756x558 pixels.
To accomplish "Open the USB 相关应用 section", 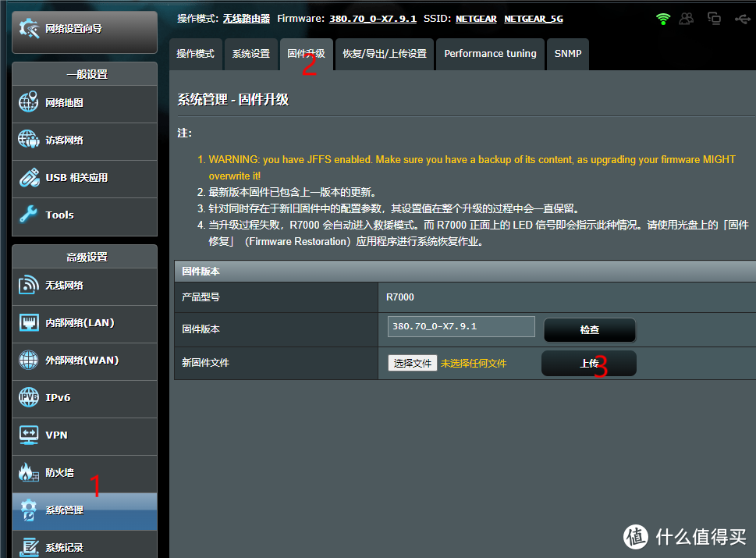I will click(x=83, y=177).
